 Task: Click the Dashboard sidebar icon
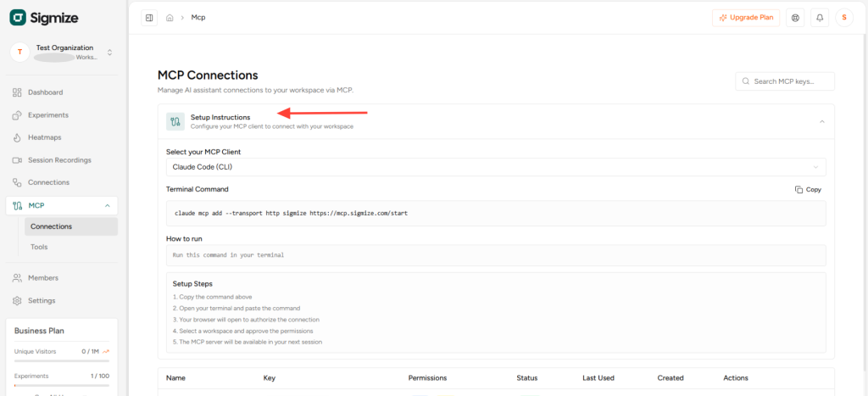pos(17,92)
